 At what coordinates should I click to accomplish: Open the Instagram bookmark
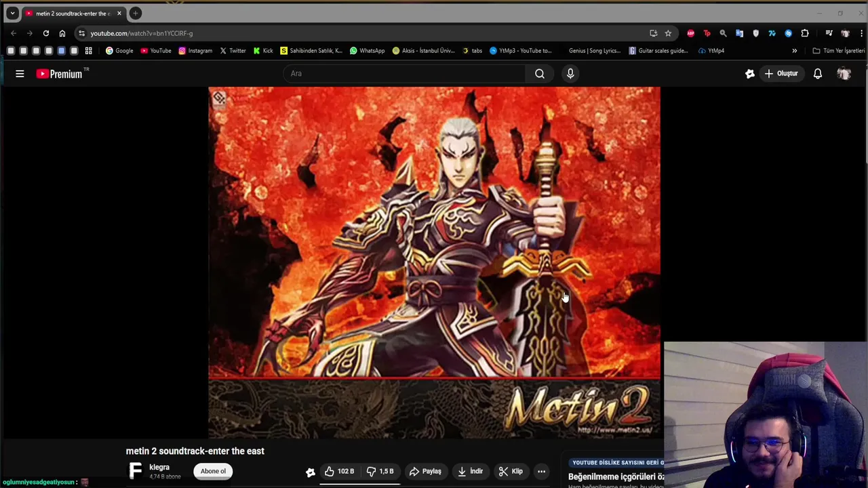point(195,51)
